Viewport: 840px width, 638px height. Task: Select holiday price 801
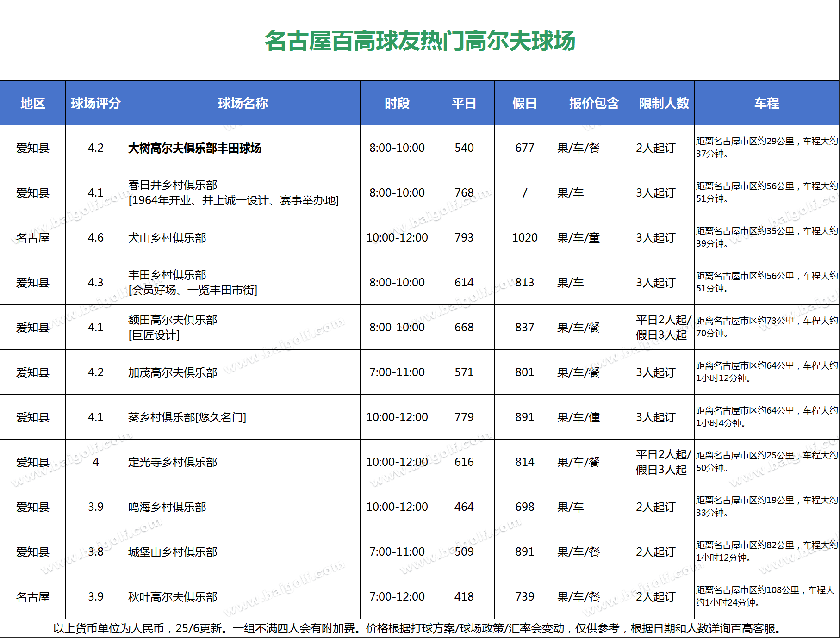525,372
